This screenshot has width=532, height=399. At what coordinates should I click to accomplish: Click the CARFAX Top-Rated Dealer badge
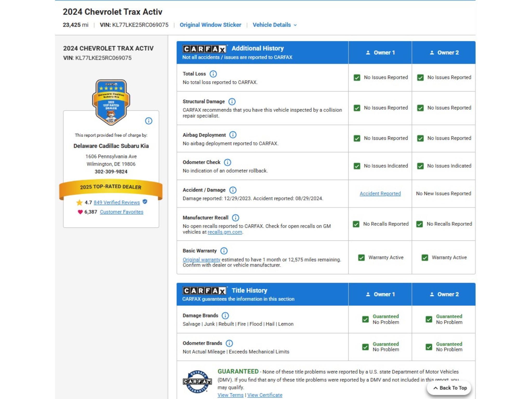(x=111, y=102)
